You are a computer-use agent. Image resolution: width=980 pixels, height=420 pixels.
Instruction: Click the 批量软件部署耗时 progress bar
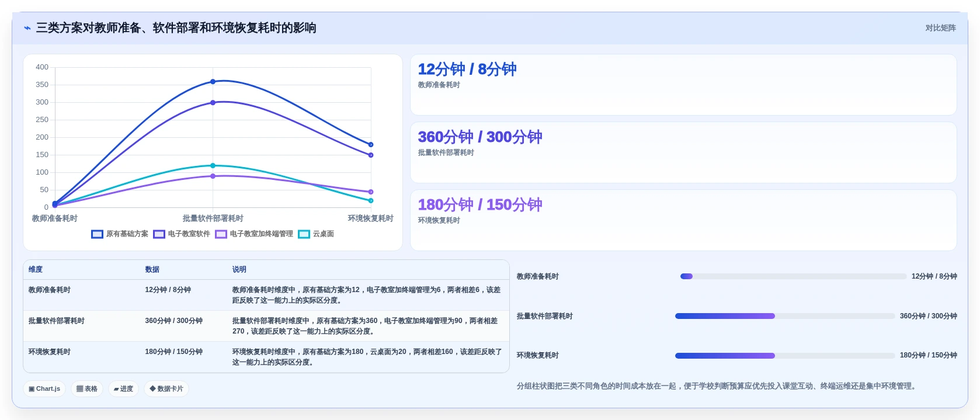point(785,316)
